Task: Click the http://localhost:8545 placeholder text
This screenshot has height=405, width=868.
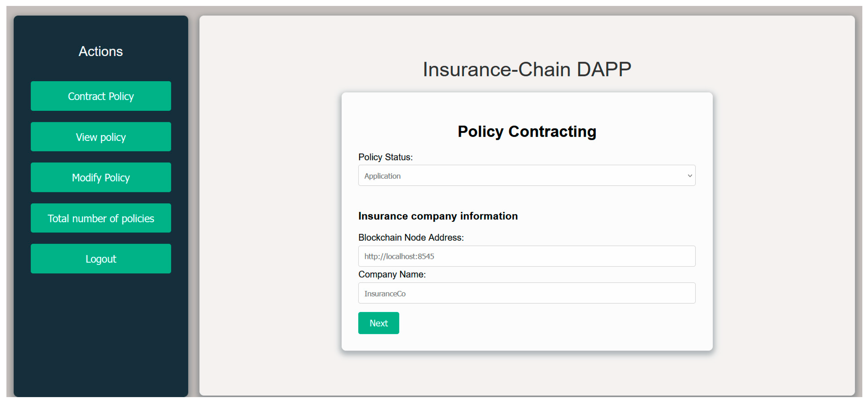Action: point(399,256)
